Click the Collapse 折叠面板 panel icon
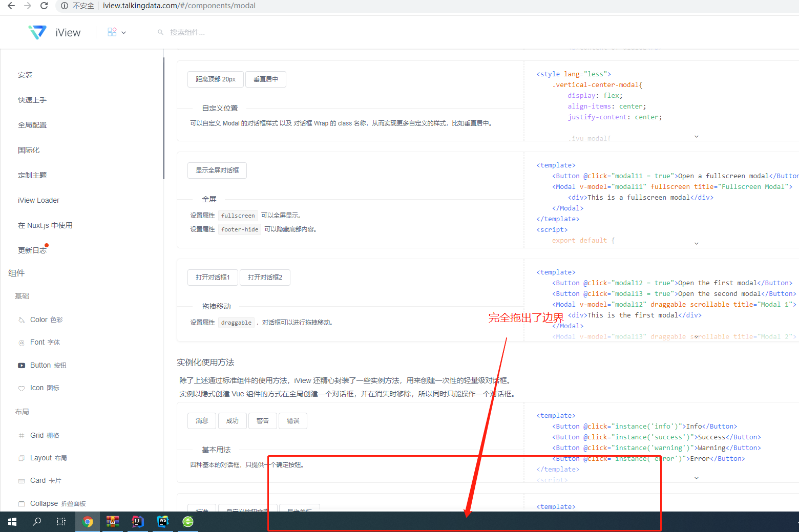Image resolution: width=799 pixels, height=532 pixels. click(x=21, y=503)
